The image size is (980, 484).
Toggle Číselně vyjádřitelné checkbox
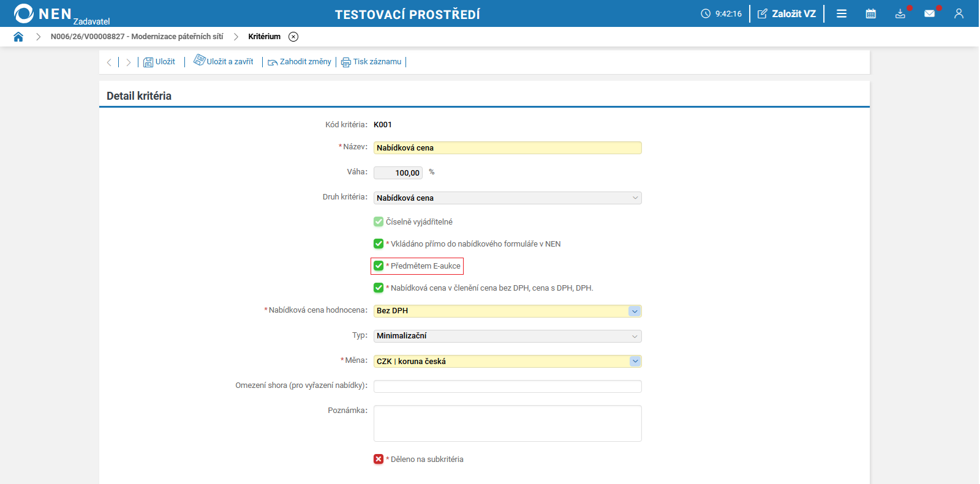[379, 222]
